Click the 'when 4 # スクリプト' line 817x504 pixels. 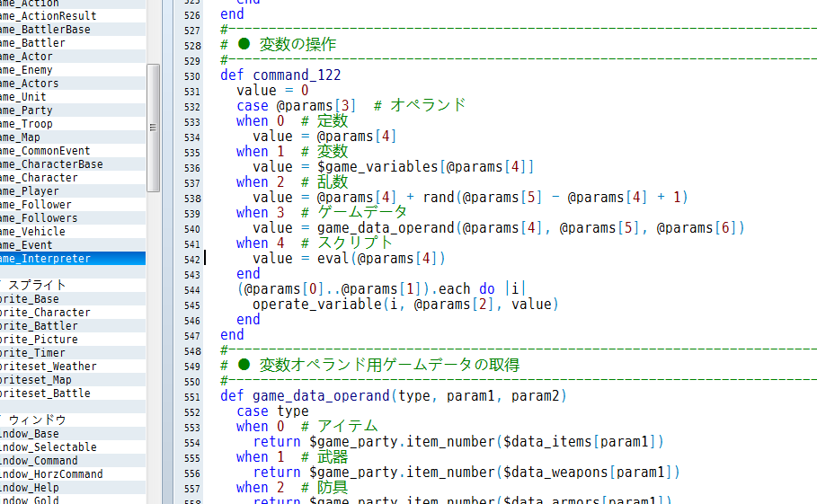(315, 243)
